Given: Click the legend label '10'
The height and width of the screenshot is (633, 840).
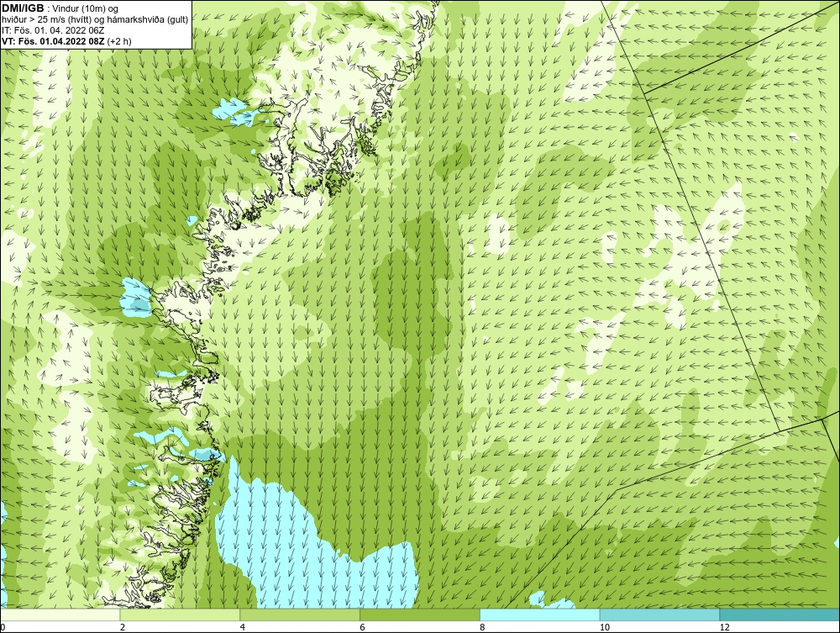Looking at the screenshot, I should [605, 627].
